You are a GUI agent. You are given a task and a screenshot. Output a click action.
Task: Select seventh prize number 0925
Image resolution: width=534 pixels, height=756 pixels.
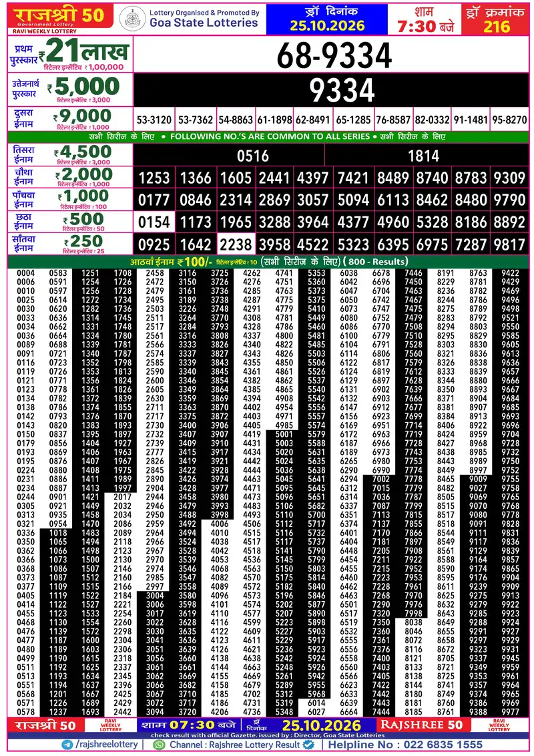coord(154,244)
